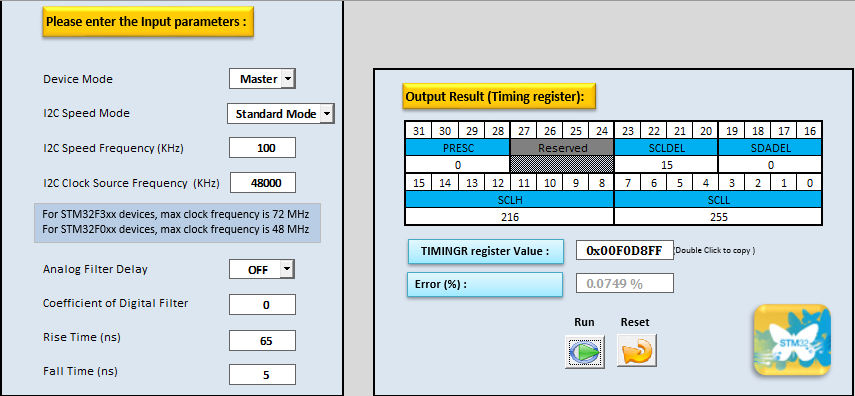Click the I2C Speed Frequency (KHz) label
The image size is (855, 396).
(x=113, y=148)
